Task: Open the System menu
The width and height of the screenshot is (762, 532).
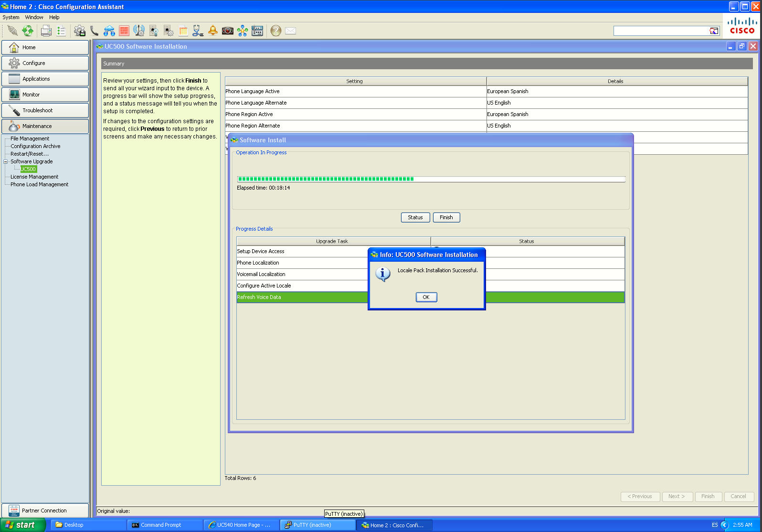Action: [x=11, y=17]
